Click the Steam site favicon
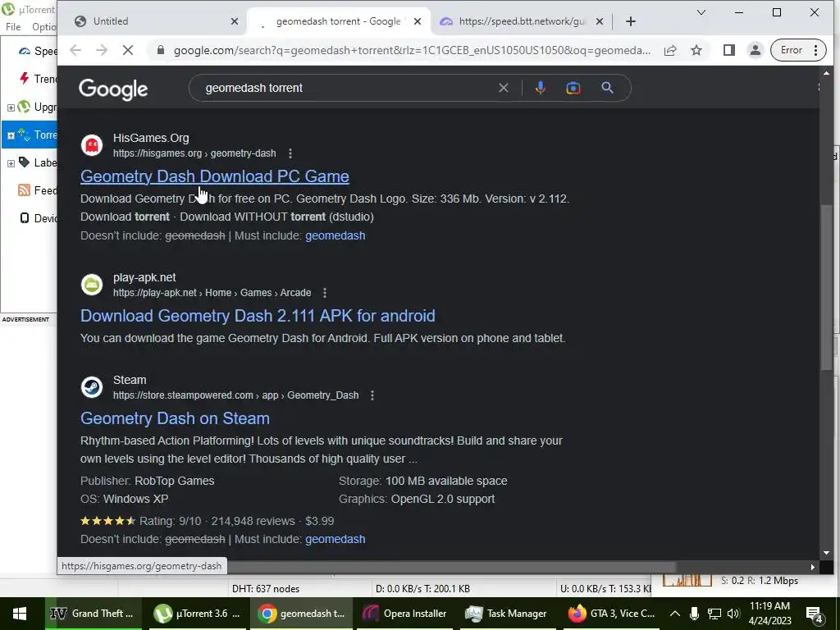The width and height of the screenshot is (840, 630). point(92,387)
